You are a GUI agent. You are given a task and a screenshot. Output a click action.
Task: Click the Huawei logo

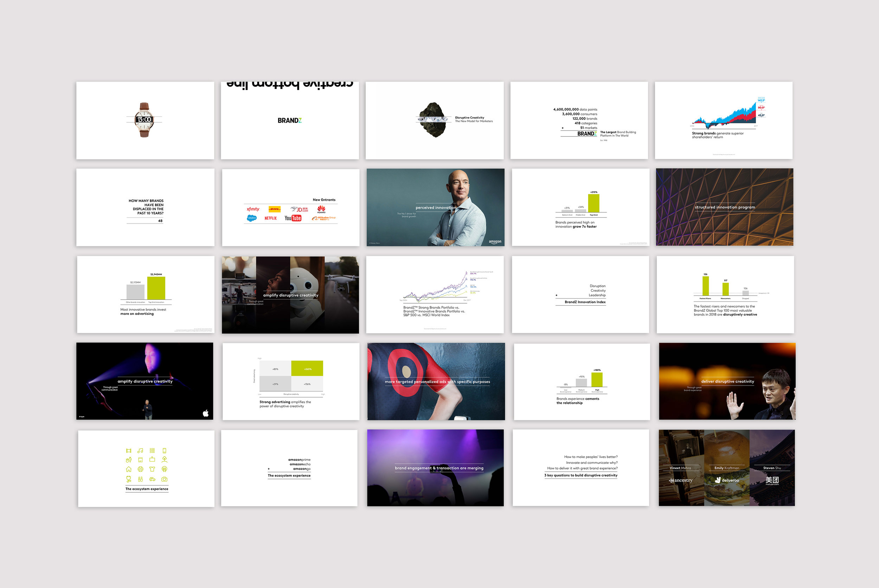(321, 209)
